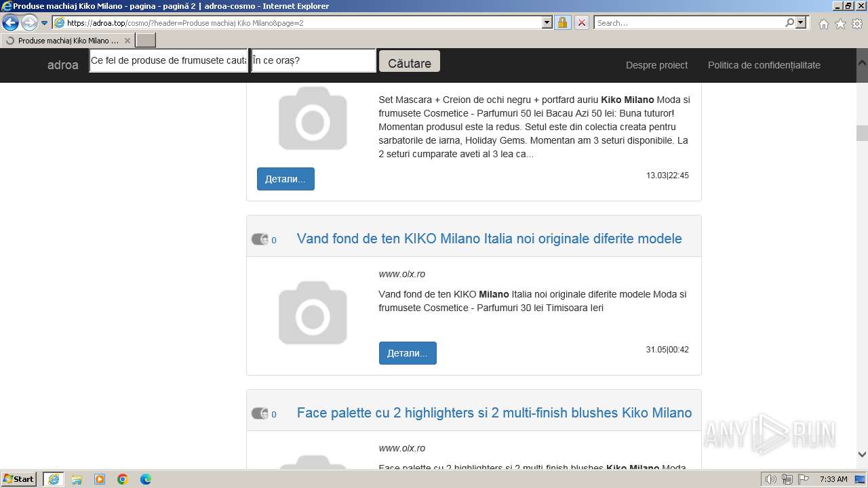Open Internet Explorer taskbar icon
The height and width of the screenshot is (488, 868).
(54, 479)
